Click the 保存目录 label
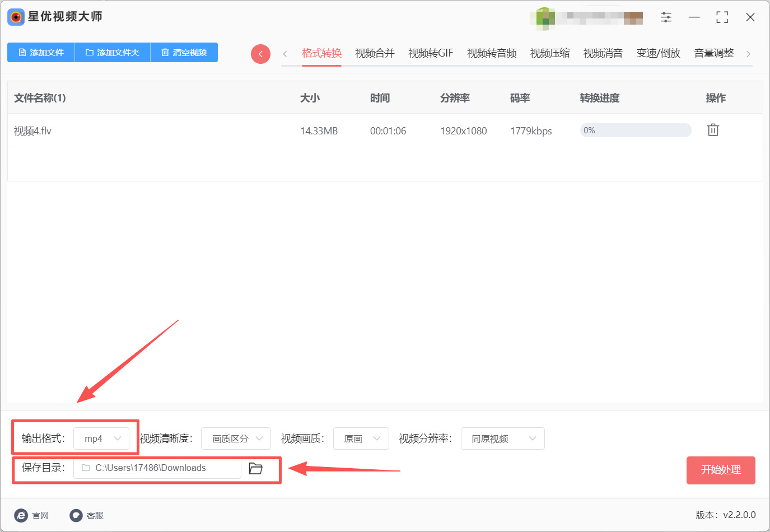The image size is (770, 532). pyautogui.click(x=43, y=468)
